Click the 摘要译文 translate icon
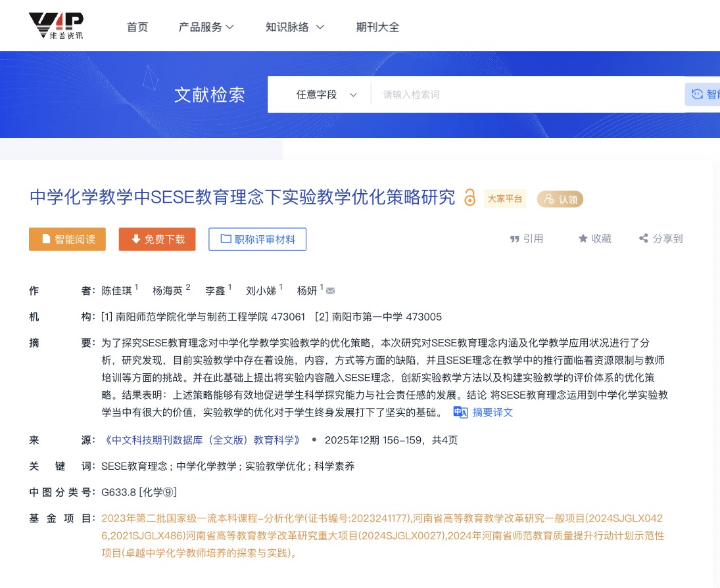Screen dimensions: 720x588 (x=460, y=413)
